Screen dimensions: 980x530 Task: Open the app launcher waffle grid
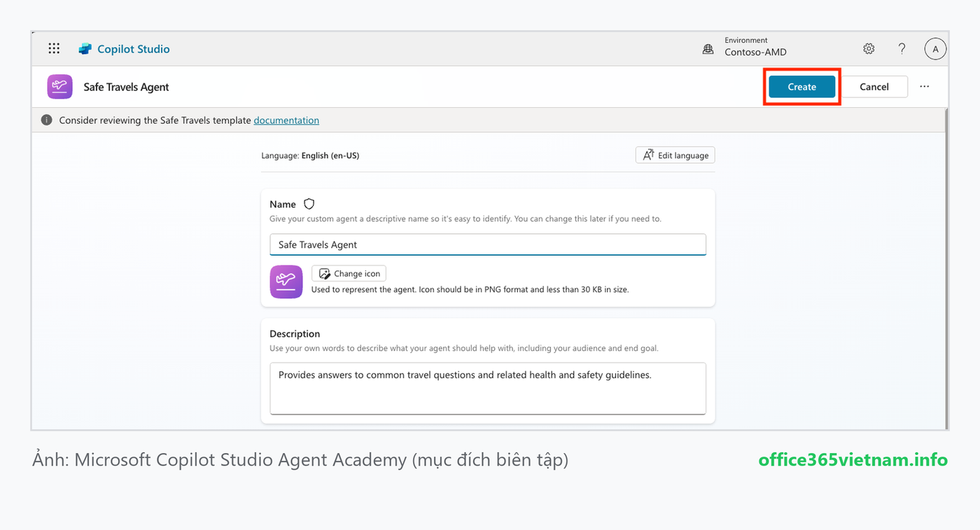54,49
